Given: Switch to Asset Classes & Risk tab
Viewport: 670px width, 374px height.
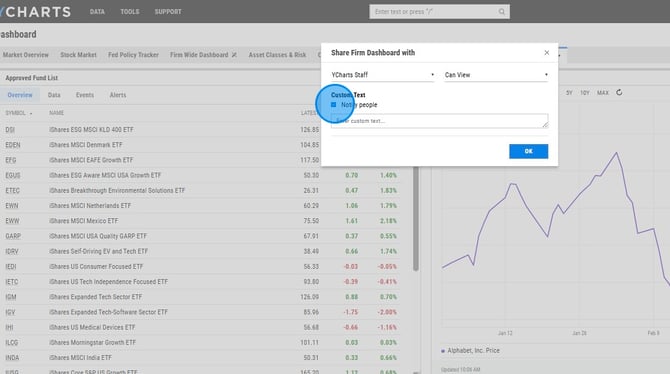Looking at the screenshot, I should pos(277,55).
